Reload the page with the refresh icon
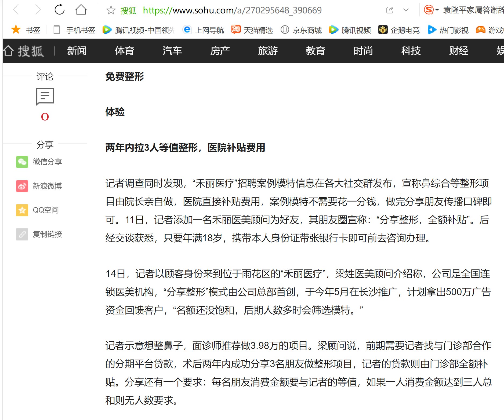This screenshot has height=420, width=504. pyautogui.click(x=59, y=10)
